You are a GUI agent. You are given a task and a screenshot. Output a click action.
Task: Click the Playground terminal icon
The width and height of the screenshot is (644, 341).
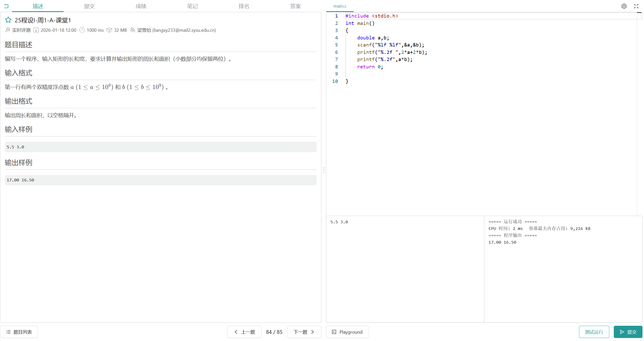pos(334,332)
